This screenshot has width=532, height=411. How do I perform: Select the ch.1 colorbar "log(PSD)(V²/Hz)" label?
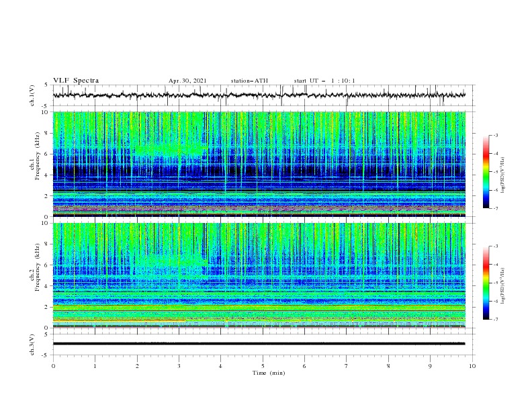[x=503, y=175]
